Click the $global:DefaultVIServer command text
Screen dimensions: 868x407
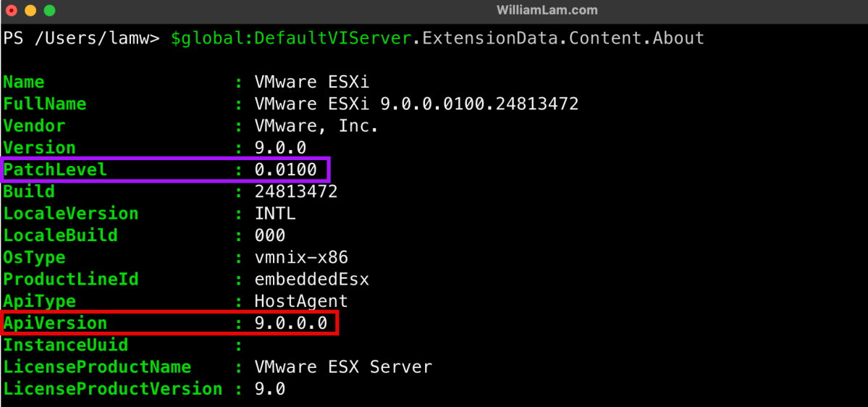[x=292, y=38]
